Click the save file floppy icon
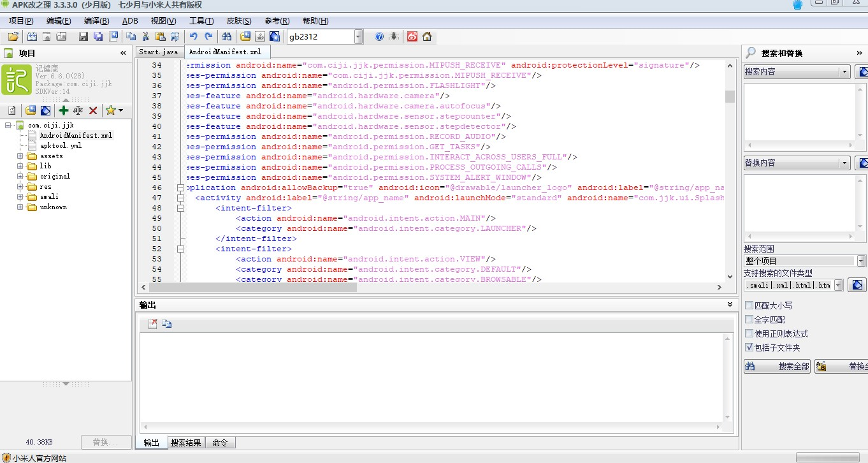Viewport: 868px width, 463px height. tap(83, 36)
